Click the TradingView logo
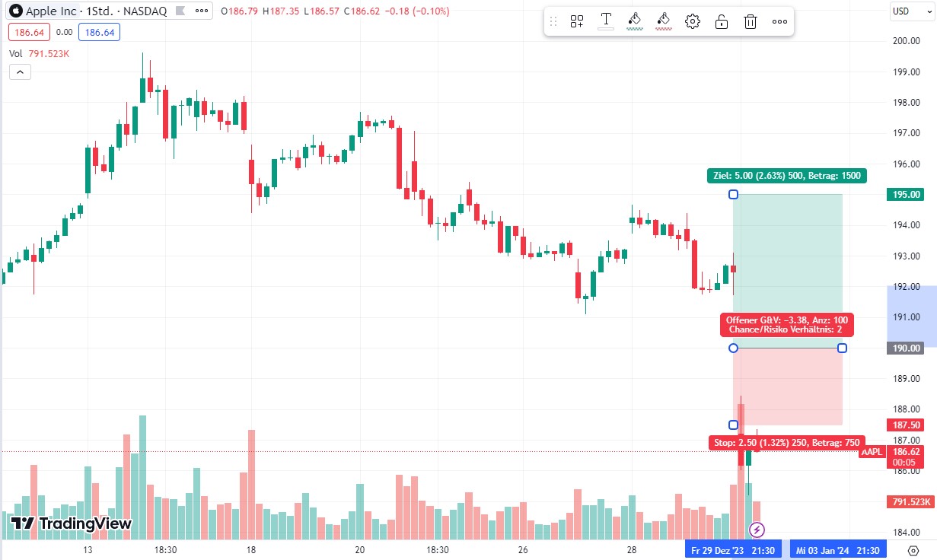The image size is (937, 560). tap(71, 523)
